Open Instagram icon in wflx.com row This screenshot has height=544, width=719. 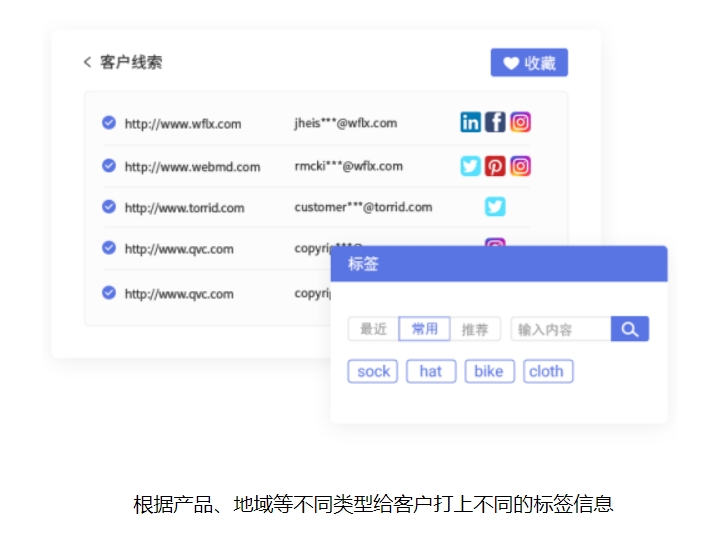[520, 122]
